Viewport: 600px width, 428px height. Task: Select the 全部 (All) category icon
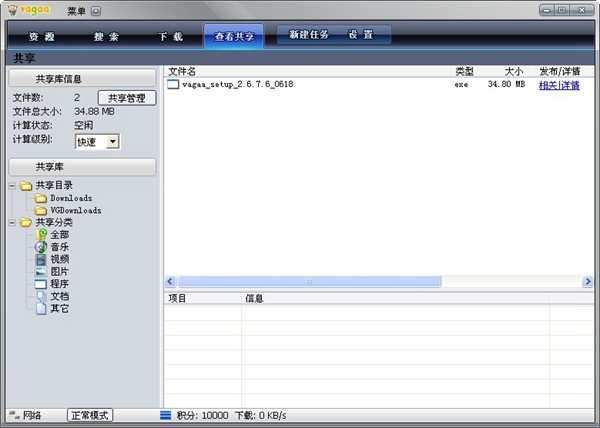coord(42,234)
